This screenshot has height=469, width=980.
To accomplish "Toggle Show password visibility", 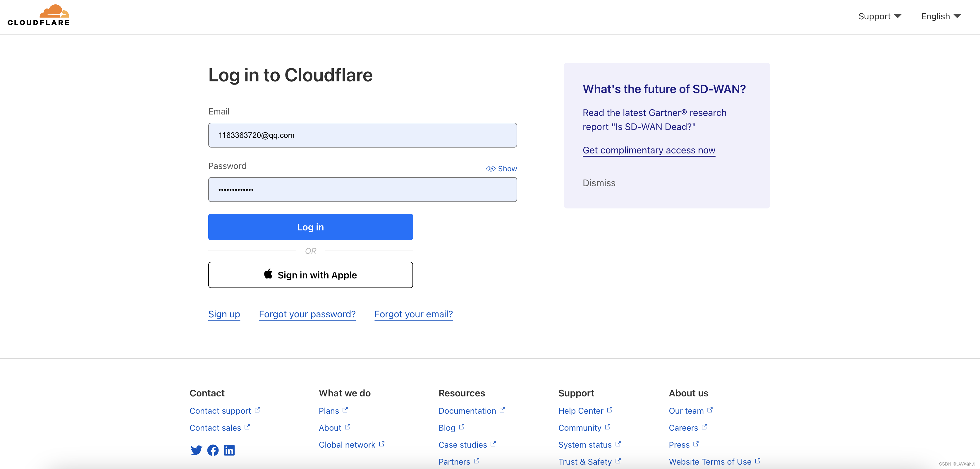I will (x=501, y=169).
